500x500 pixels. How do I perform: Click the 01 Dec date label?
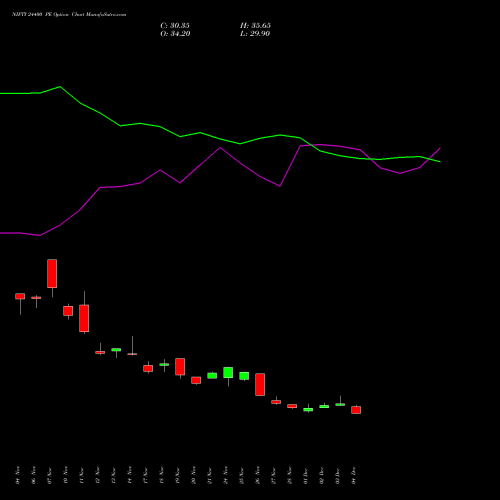306,475
